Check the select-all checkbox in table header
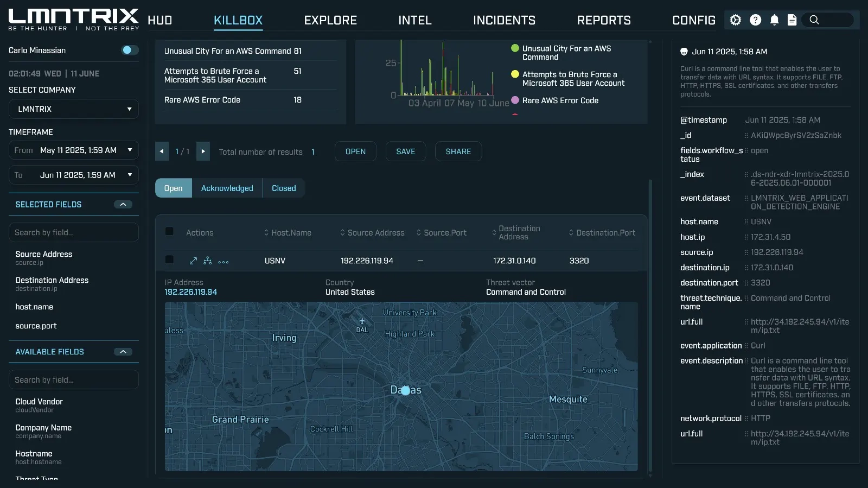The image size is (868, 488). 169,232
